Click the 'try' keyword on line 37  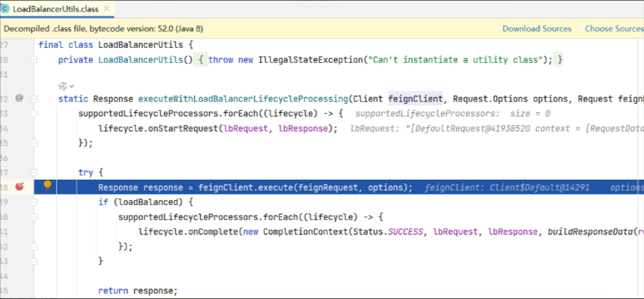coord(86,173)
